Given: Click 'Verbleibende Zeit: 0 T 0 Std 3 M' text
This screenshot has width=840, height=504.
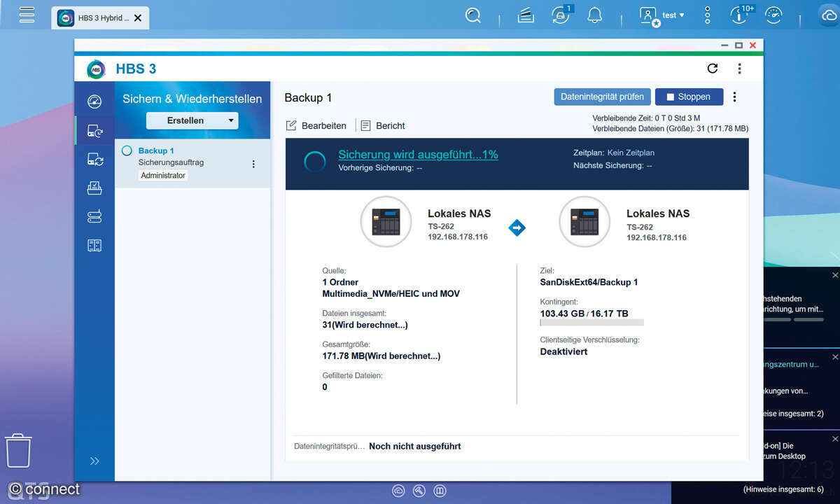Looking at the screenshot, I should tap(646, 118).
